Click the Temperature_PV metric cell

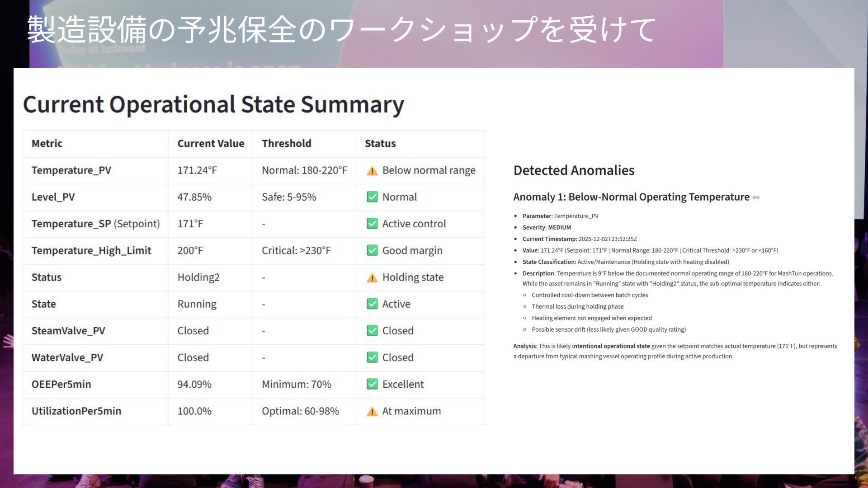coord(71,170)
